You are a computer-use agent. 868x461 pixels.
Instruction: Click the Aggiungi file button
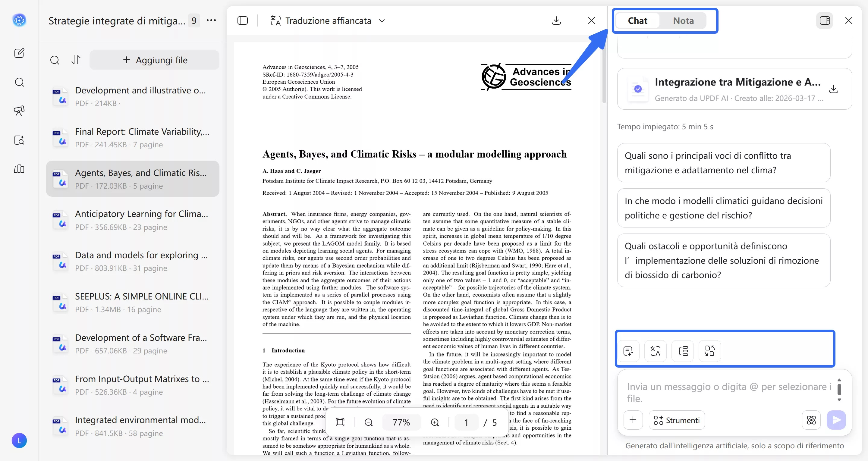point(155,60)
